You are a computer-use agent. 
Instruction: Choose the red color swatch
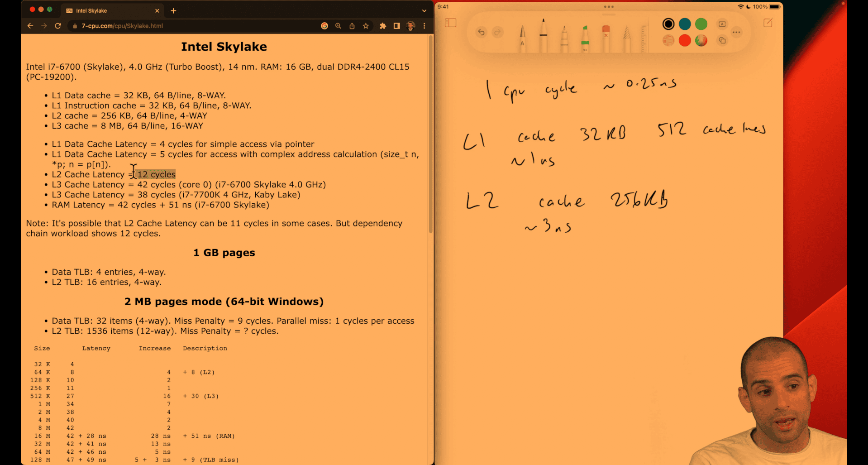pyautogui.click(x=685, y=41)
